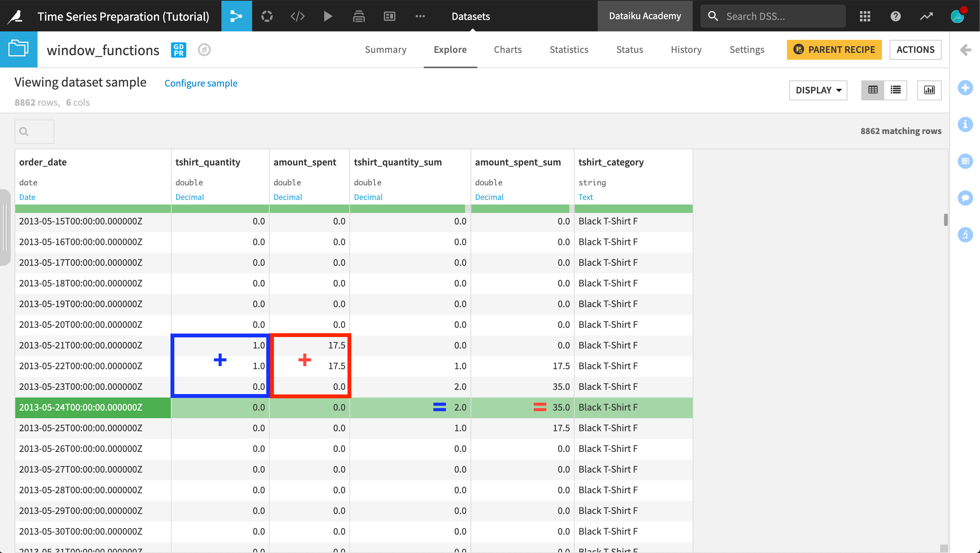Click the PARENT RECIPE button

click(x=834, y=49)
